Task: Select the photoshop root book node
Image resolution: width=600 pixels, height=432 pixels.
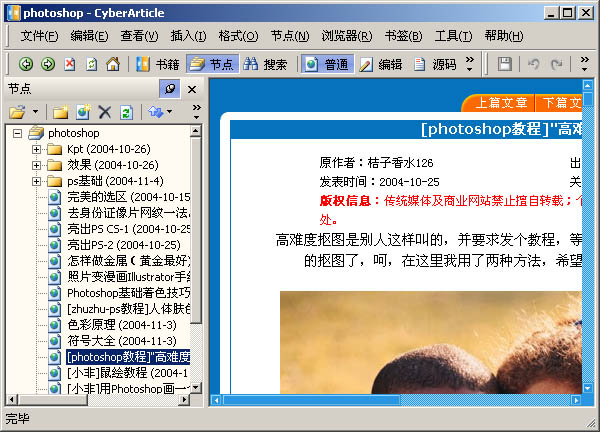Action: click(73, 133)
